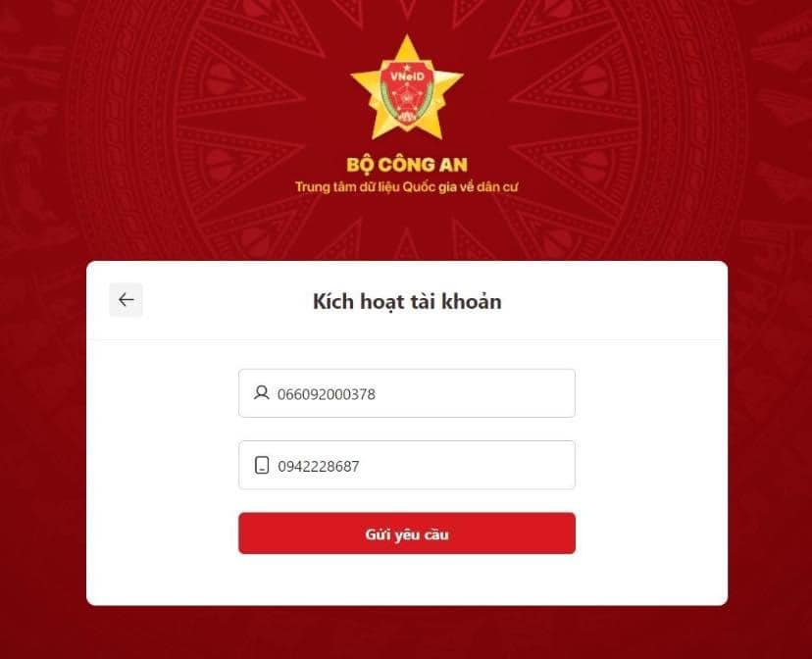Place cursor after 066092000378 text
Viewport: 812px width, 659px height.
click(x=377, y=394)
